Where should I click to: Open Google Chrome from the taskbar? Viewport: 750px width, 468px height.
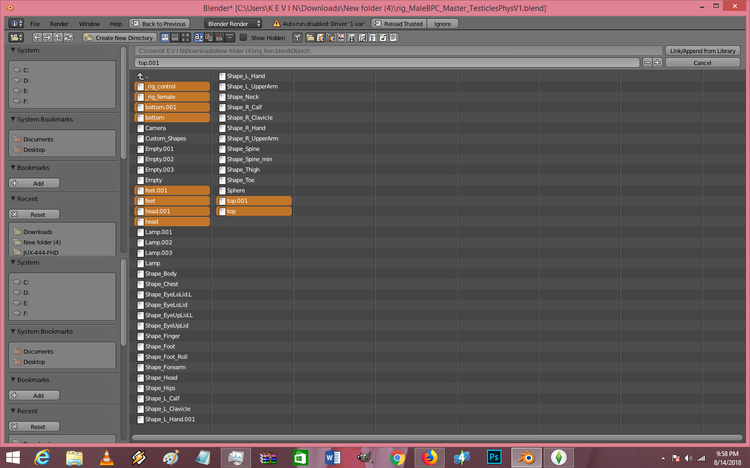click(397, 457)
